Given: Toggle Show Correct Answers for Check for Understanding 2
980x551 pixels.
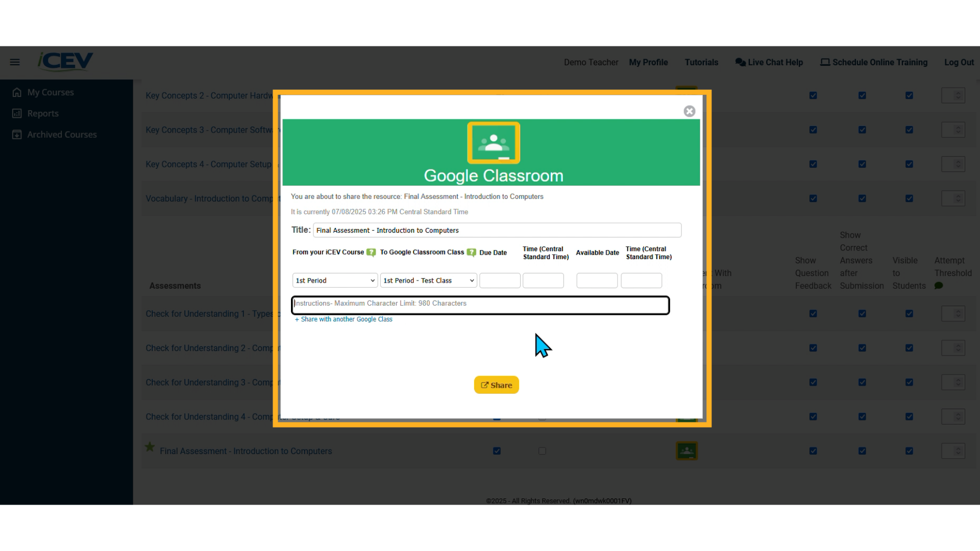Looking at the screenshot, I should coord(862,348).
